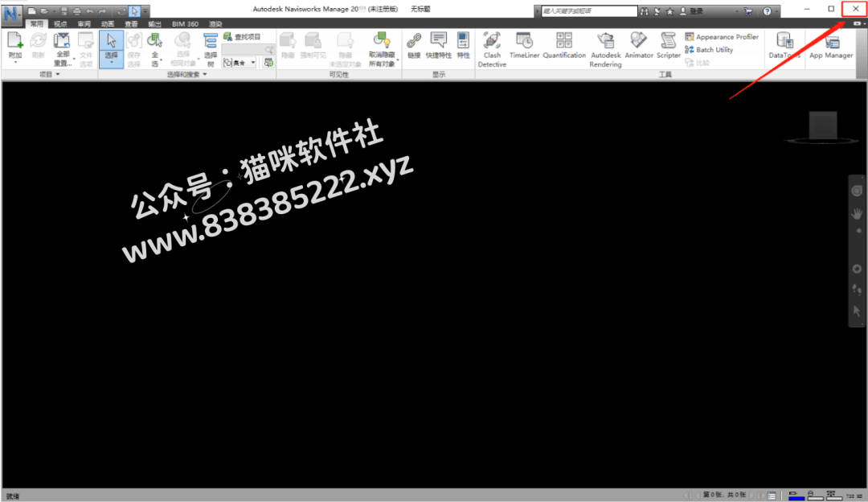Launch Batch Utility
This screenshot has width=868, height=502.
pos(709,50)
